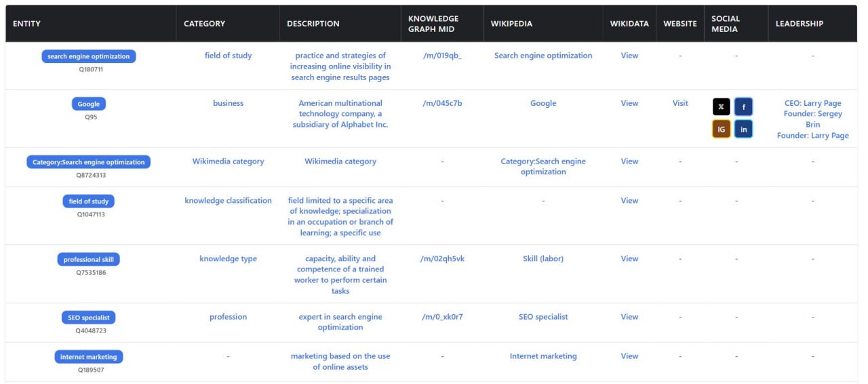This screenshot has width=868, height=384.
Task: Open Google's LinkedIn social icon
Action: 743,129
